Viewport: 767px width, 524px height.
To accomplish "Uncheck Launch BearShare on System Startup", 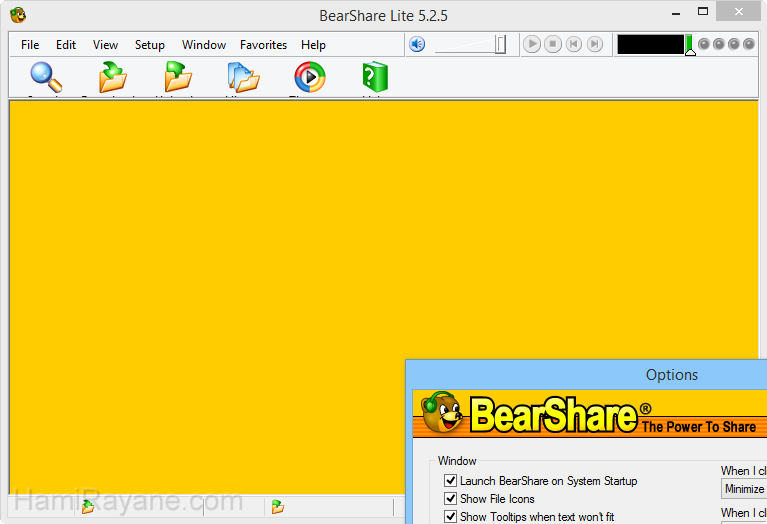I will [451, 481].
